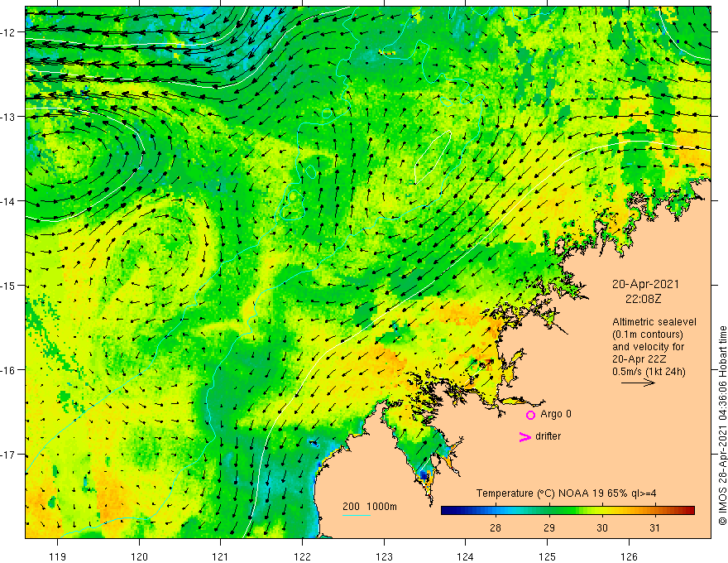Click the latitude axis label -13
Image resolution: width=728 pixels, height=563 pixels.
tap(9, 117)
